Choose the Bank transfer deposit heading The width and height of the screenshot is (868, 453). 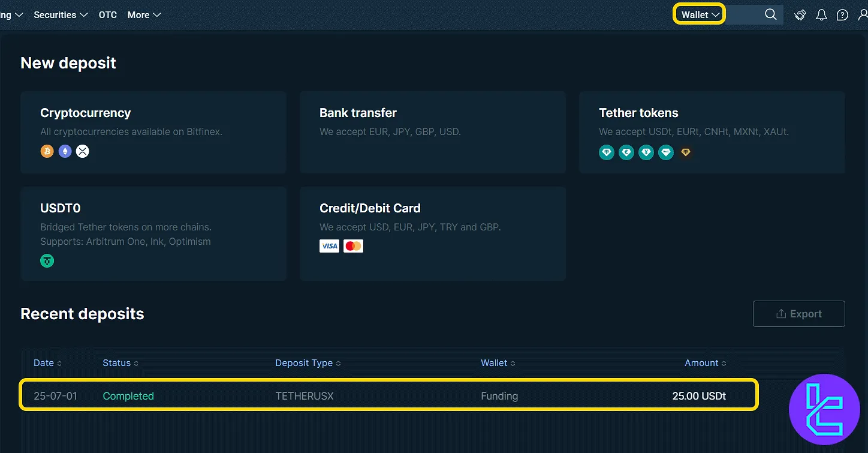(x=358, y=113)
